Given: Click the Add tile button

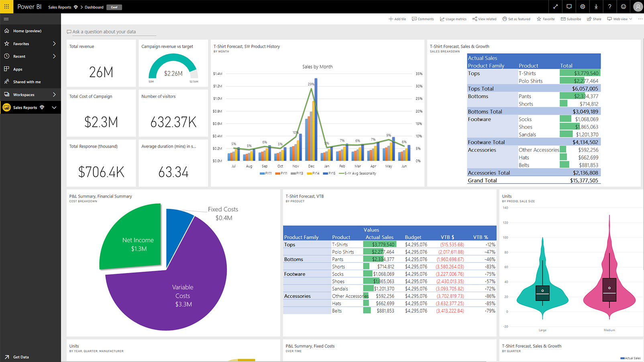Looking at the screenshot, I should coord(397,19).
